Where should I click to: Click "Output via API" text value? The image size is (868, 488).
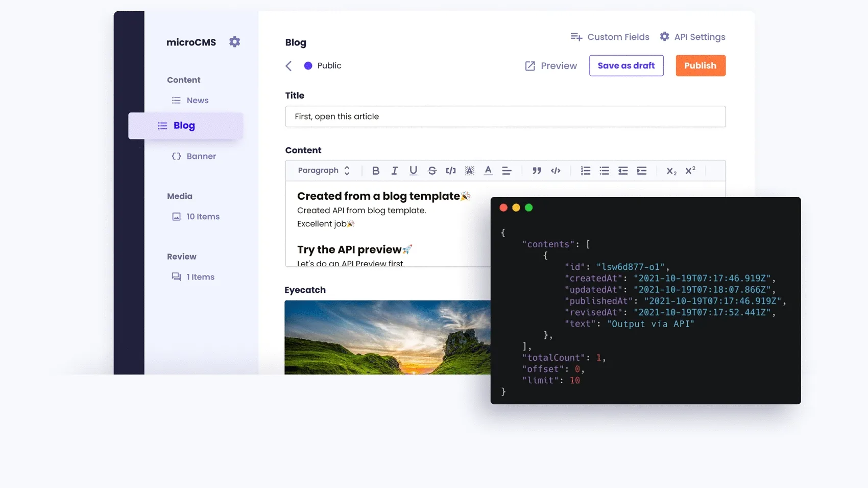pos(650,324)
